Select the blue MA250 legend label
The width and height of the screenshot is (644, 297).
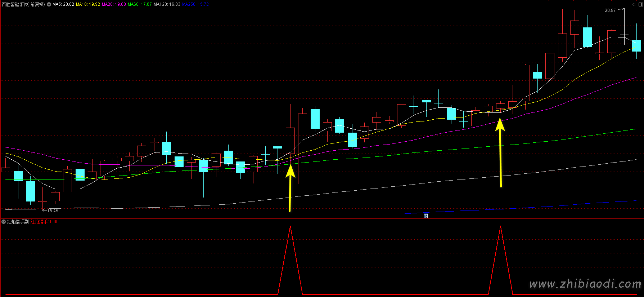(x=195, y=4)
